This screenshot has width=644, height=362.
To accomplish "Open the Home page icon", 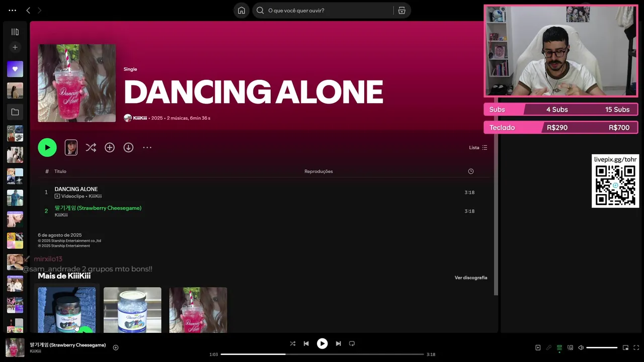I will [x=242, y=11].
